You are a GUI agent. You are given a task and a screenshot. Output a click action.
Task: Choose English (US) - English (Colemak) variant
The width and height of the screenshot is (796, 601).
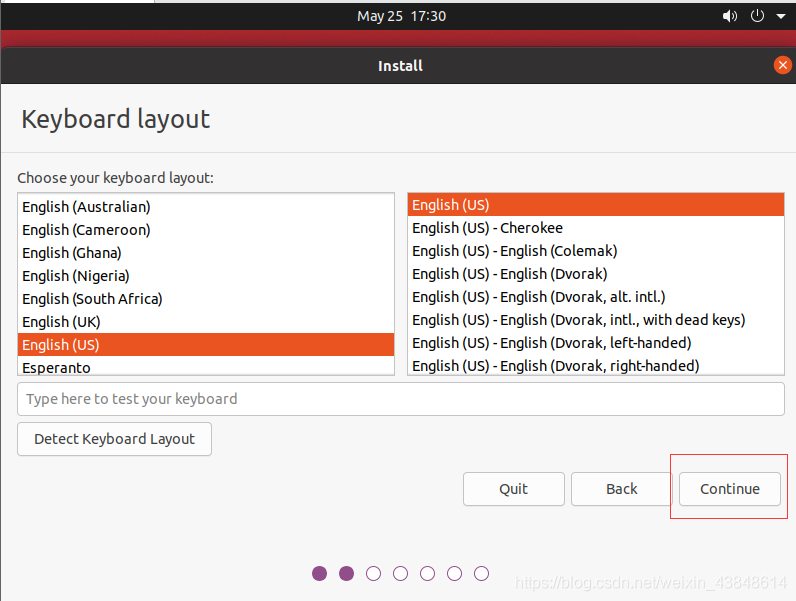point(595,251)
